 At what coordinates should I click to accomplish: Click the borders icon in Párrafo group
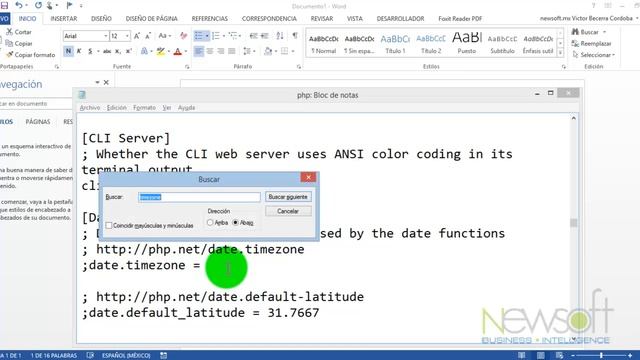(x=284, y=51)
